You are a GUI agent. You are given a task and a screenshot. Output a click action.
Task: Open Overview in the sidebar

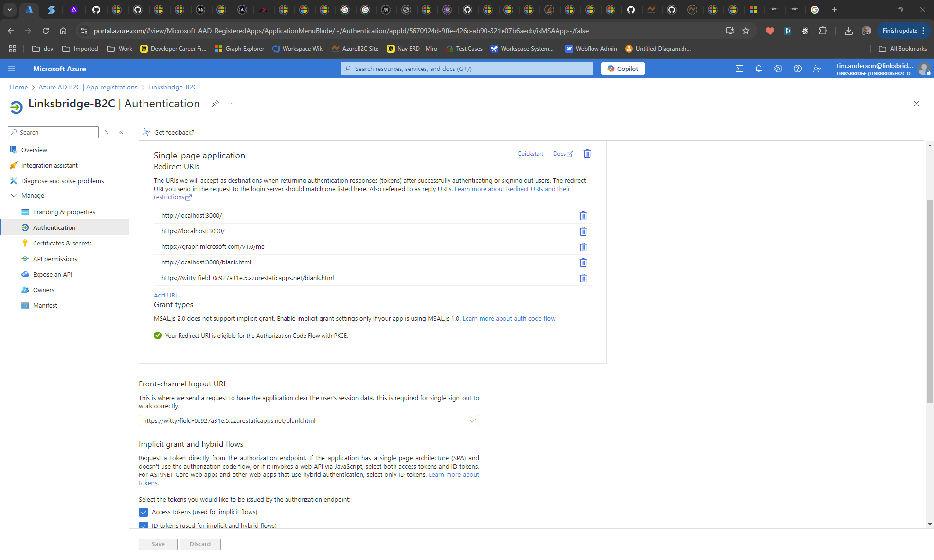coord(34,150)
